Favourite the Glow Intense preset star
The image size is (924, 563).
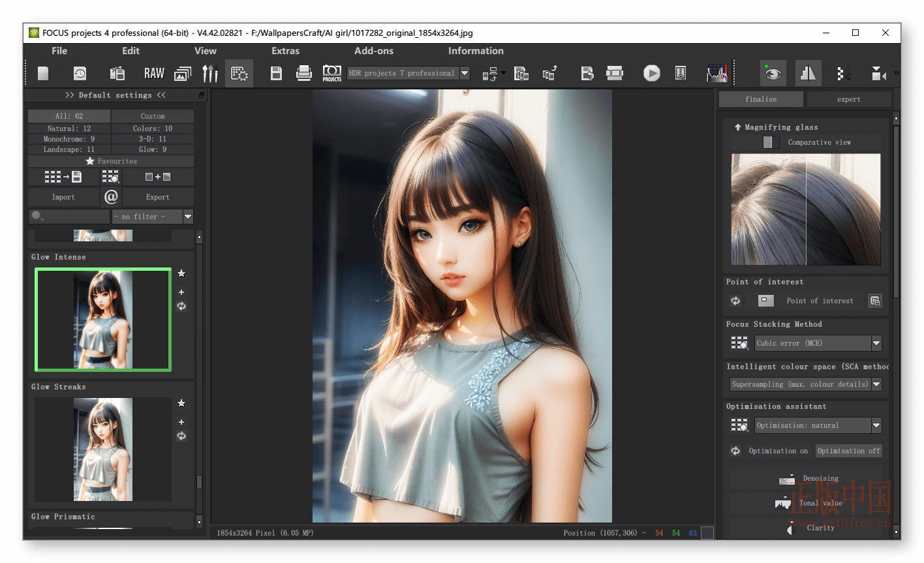click(181, 273)
